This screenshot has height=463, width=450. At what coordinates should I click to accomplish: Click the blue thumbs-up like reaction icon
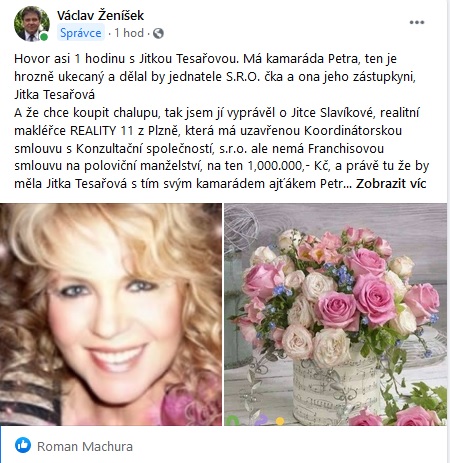point(23,446)
